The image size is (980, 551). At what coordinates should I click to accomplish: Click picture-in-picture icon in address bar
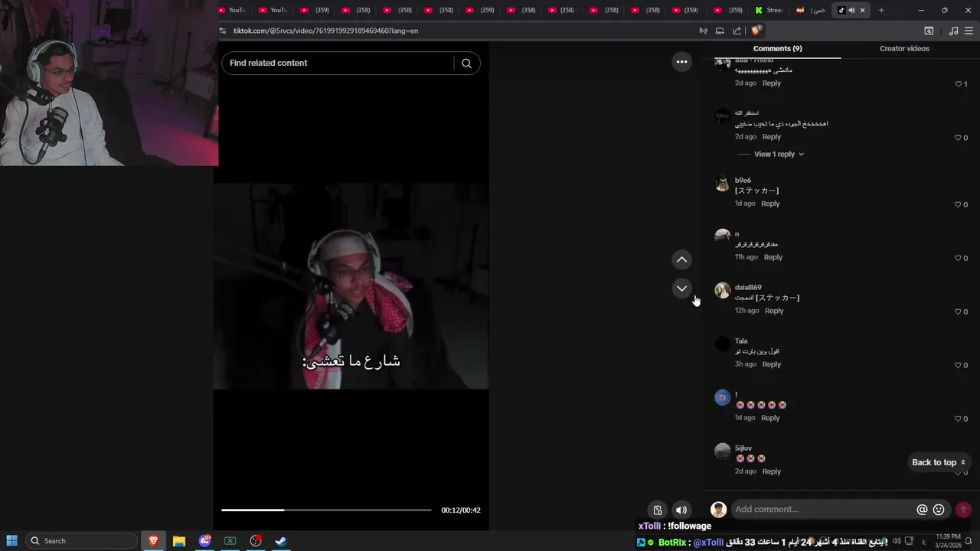click(720, 31)
